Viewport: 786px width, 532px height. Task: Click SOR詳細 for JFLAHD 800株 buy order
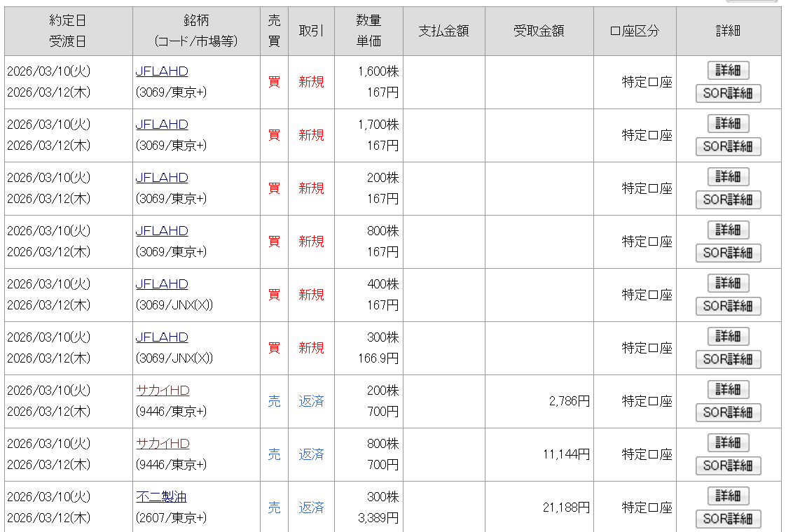[x=728, y=253]
